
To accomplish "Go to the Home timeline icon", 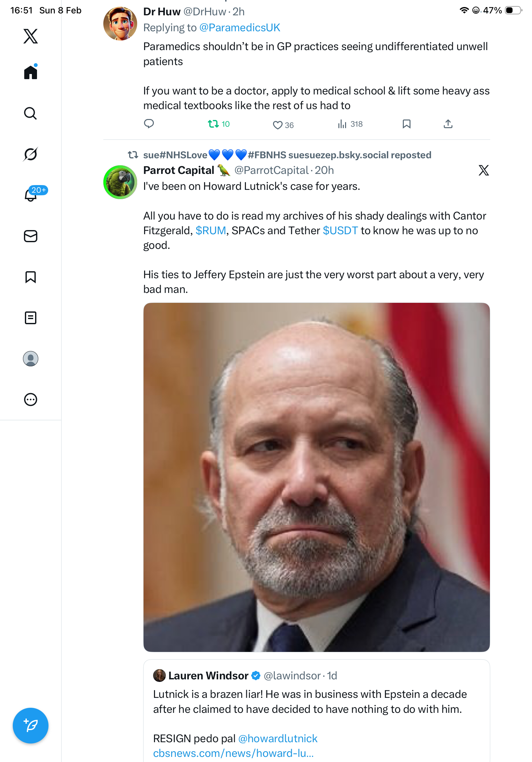I will click(31, 72).
